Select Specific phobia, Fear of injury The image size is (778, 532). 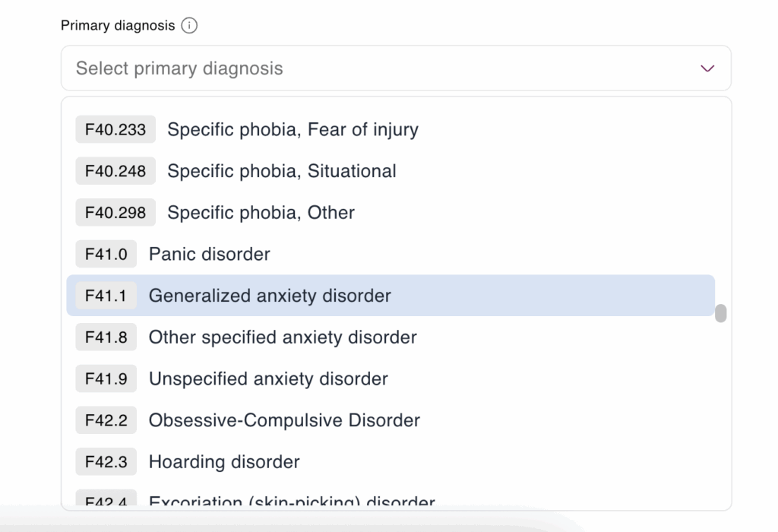click(x=293, y=129)
